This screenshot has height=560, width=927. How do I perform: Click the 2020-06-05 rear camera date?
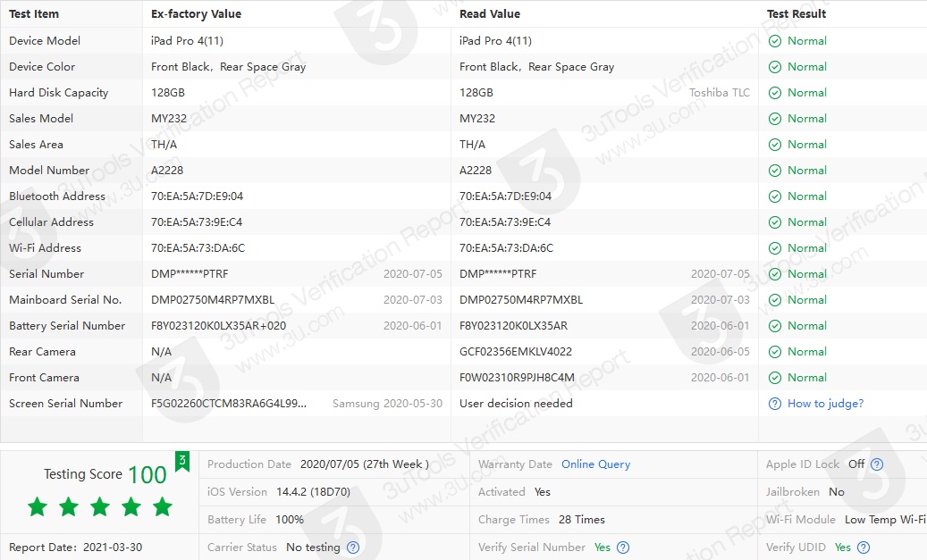coord(721,352)
